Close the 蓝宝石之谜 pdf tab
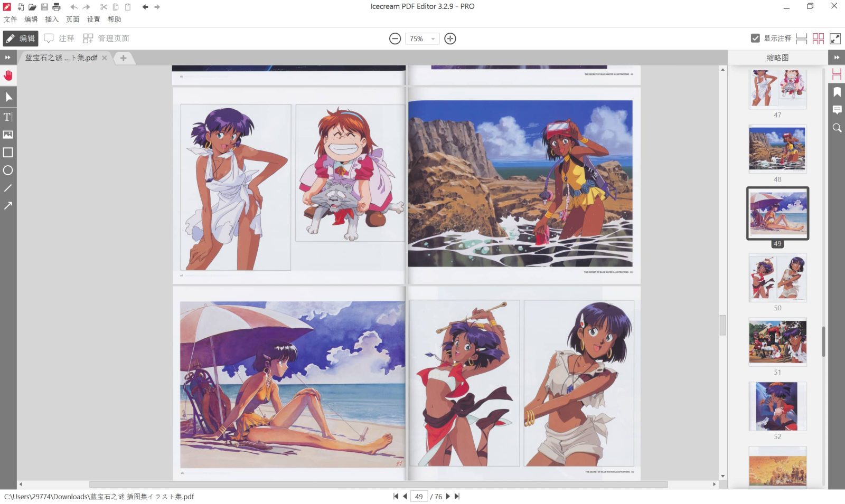 105,58
